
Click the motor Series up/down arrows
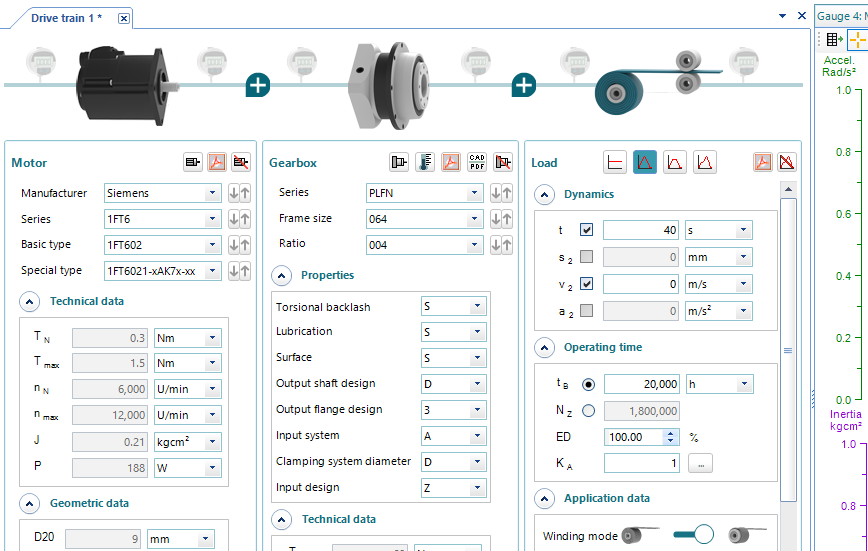[239, 219]
